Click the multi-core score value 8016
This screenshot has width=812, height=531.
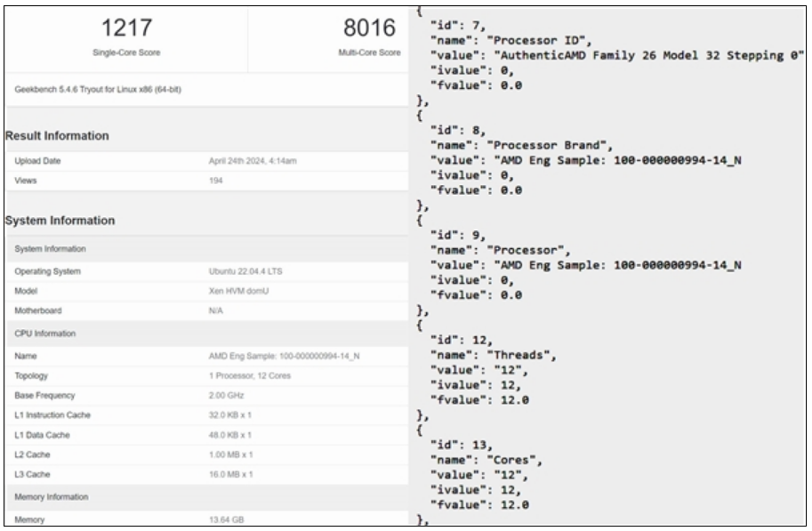[369, 28]
